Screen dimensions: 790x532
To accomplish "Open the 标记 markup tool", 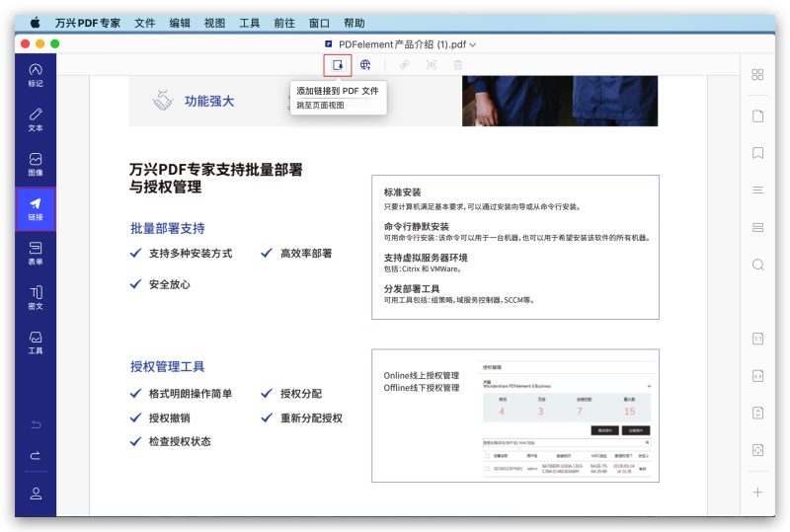I will 36,75.
